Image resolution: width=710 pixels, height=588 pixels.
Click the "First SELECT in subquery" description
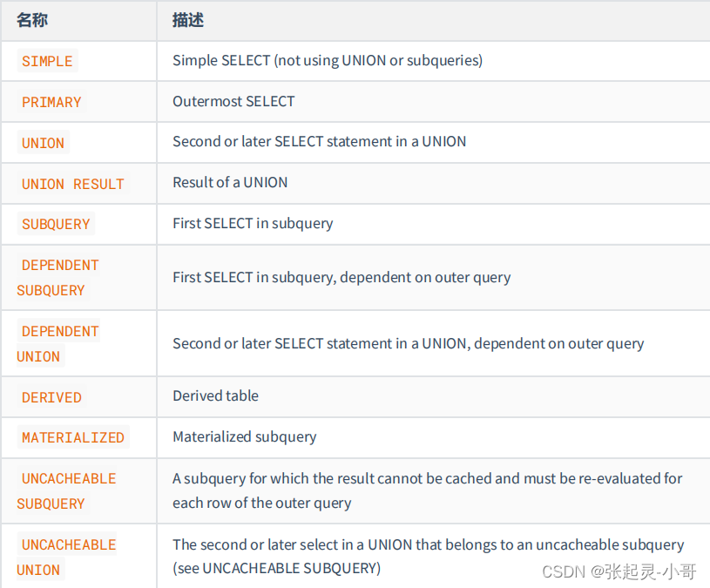[253, 223]
